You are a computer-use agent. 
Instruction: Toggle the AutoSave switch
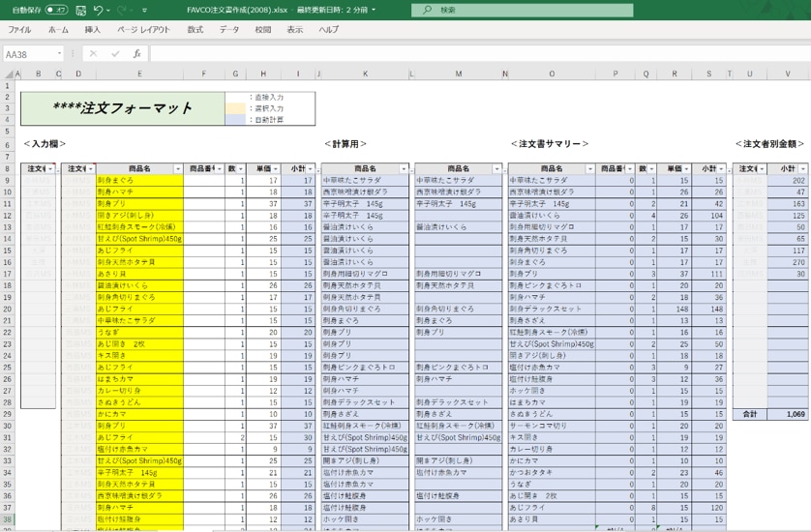click(56, 10)
